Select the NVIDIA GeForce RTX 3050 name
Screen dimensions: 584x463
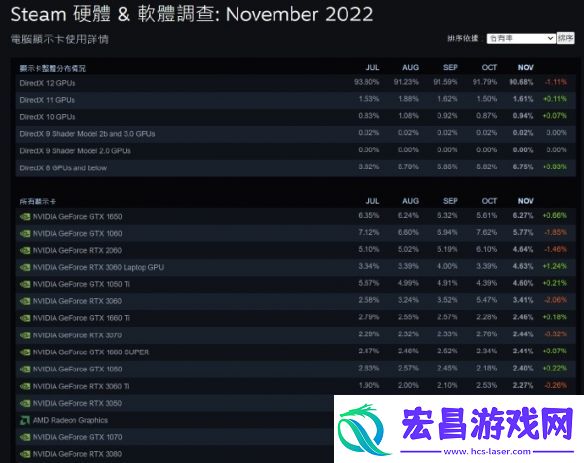click(x=77, y=403)
